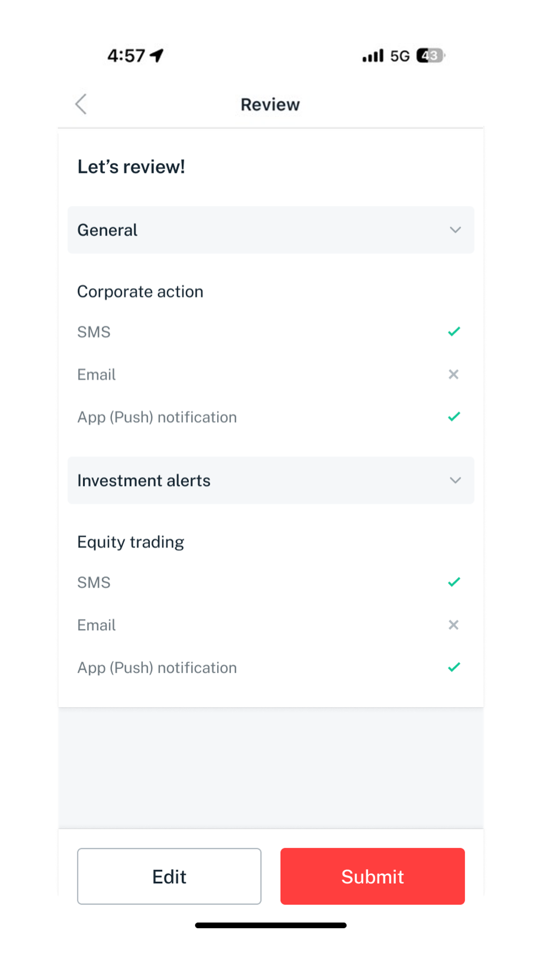Collapse the General section chevron
This screenshot has width=544, height=980.
click(455, 230)
